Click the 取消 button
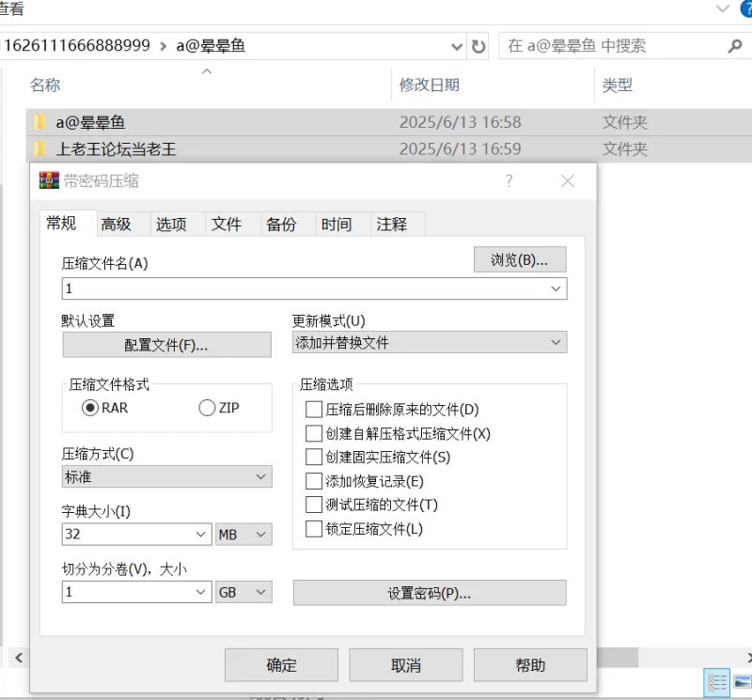Image resolution: width=752 pixels, height=700 pixels. pyautogui.click(x=406, y=665)
